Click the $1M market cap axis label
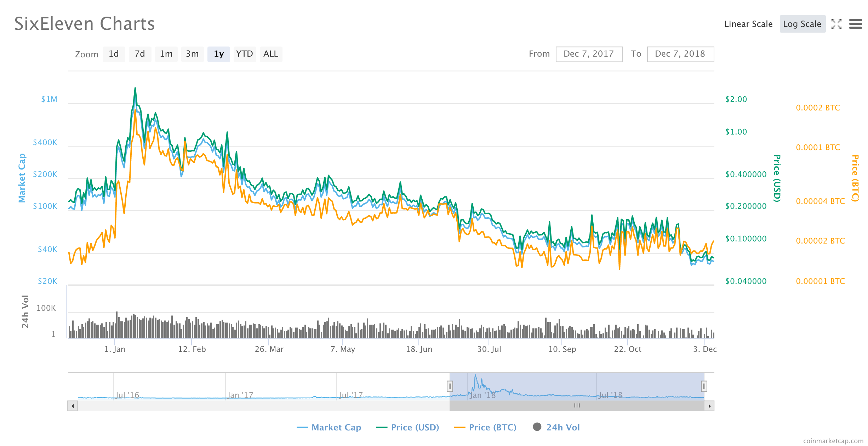The width and height of the screenshot is (868, 446). [49, 99]
